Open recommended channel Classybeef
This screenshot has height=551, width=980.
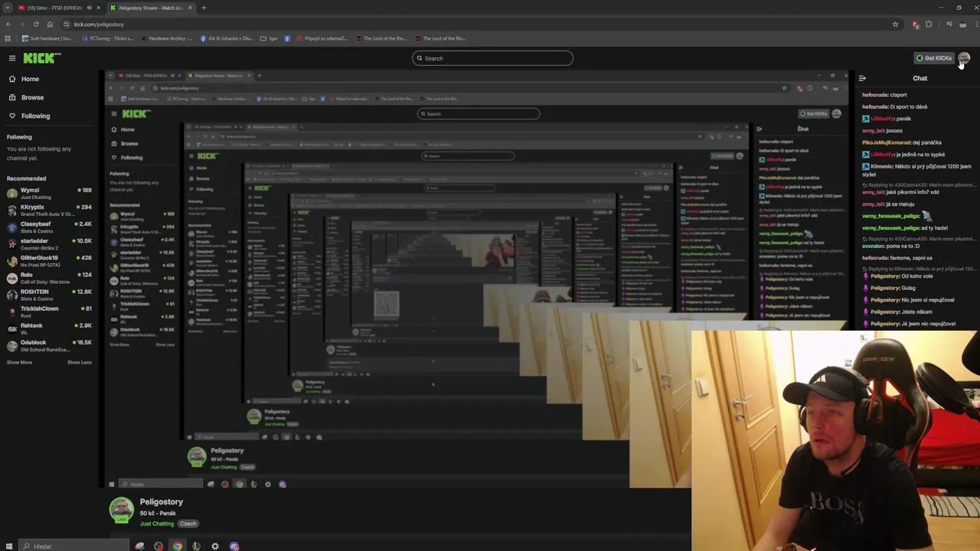49,227
